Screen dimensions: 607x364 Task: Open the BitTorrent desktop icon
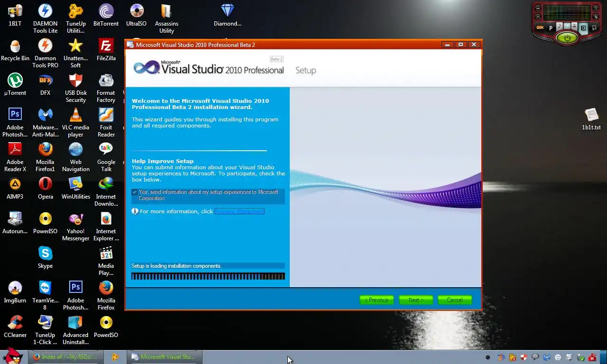pos(106,15)
